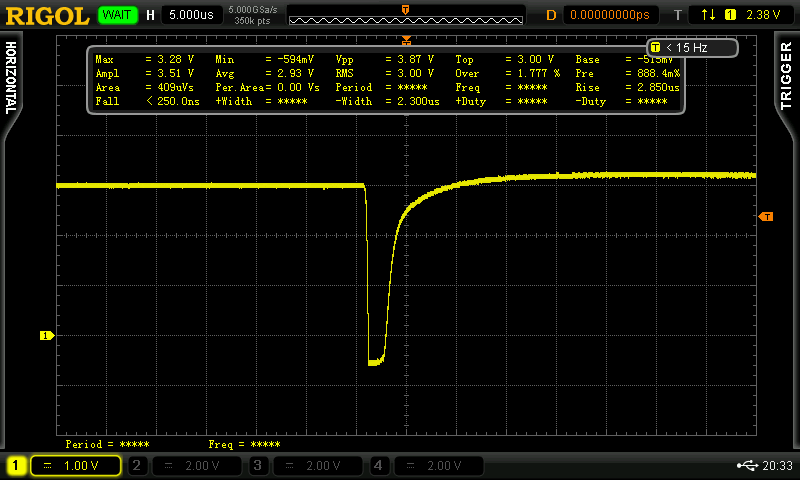Open the HORIZONTAL side tab
The image size is (800, 480).
pyautogui.click(x=11, y=78)
